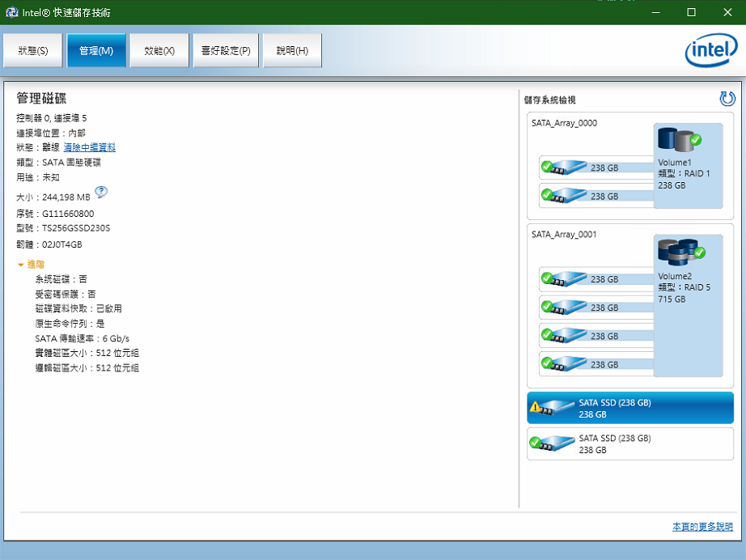Click the 控制器 0, 連接埠 5 text

pyautogui.click(x=52, y=118)
